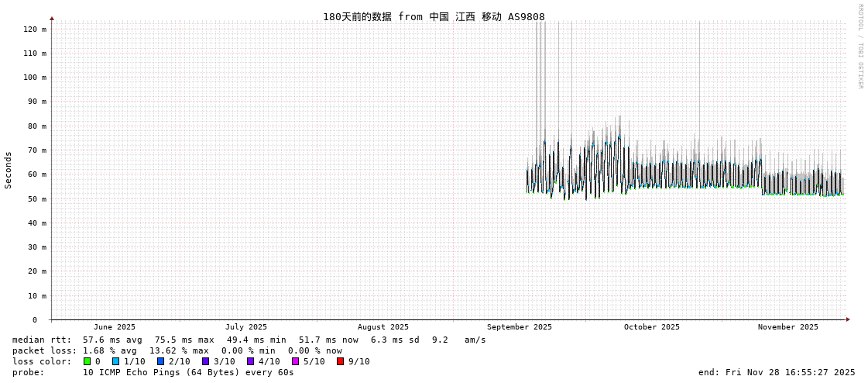Select the red 9/10 loss swatch

click(x=340, y=361)
